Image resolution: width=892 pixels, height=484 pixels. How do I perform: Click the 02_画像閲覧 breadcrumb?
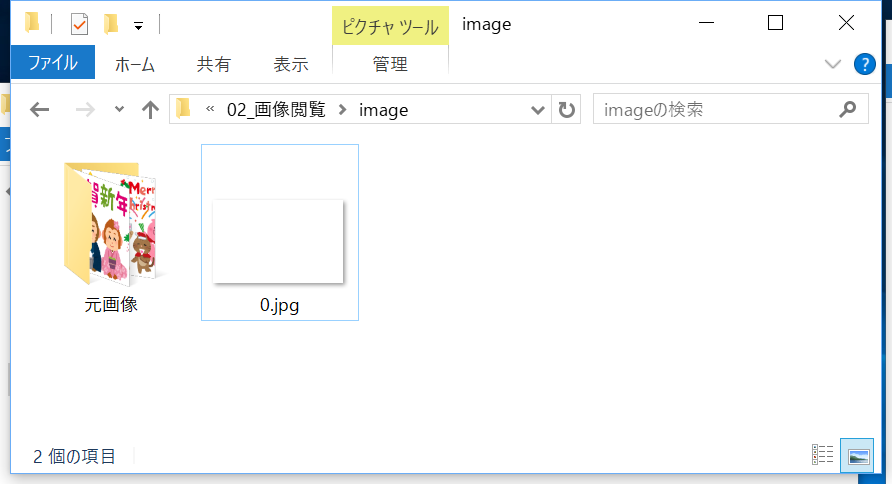[x=276, y=110]
